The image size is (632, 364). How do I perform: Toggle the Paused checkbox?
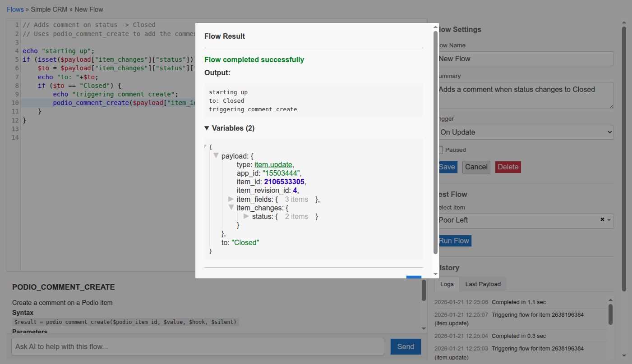tap(441, 150)
